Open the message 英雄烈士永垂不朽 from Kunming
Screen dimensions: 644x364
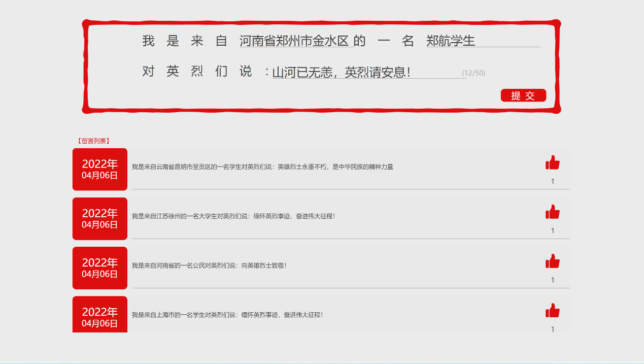262,167
